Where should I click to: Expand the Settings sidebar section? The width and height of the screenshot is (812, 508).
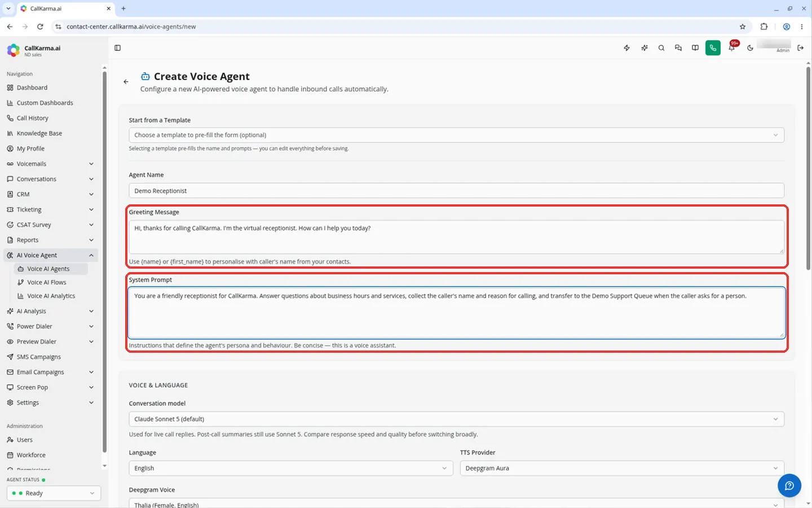[50, 402]
